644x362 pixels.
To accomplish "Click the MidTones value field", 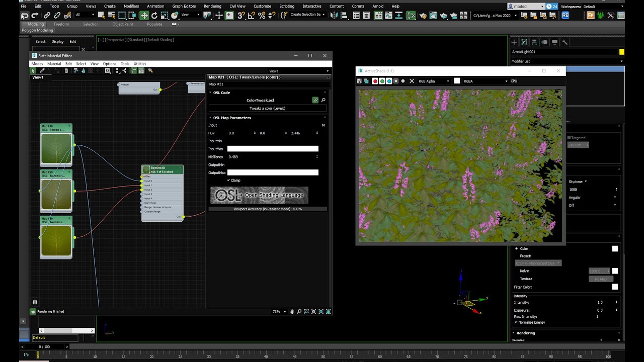I will coord(273,157).
